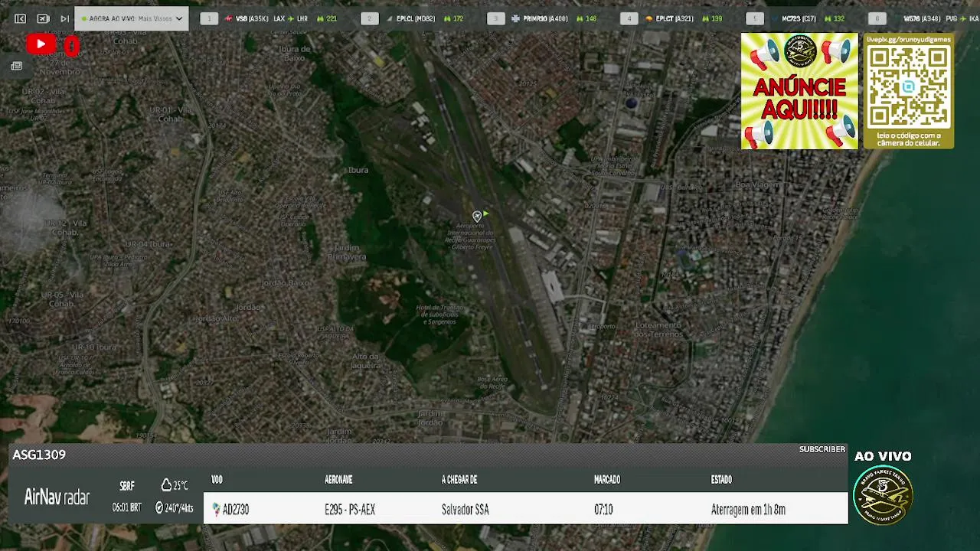This screenshot has width=980, height=551.
Task: Click aircraft E295 - PS-AEX cell
Action: point(350,510)
